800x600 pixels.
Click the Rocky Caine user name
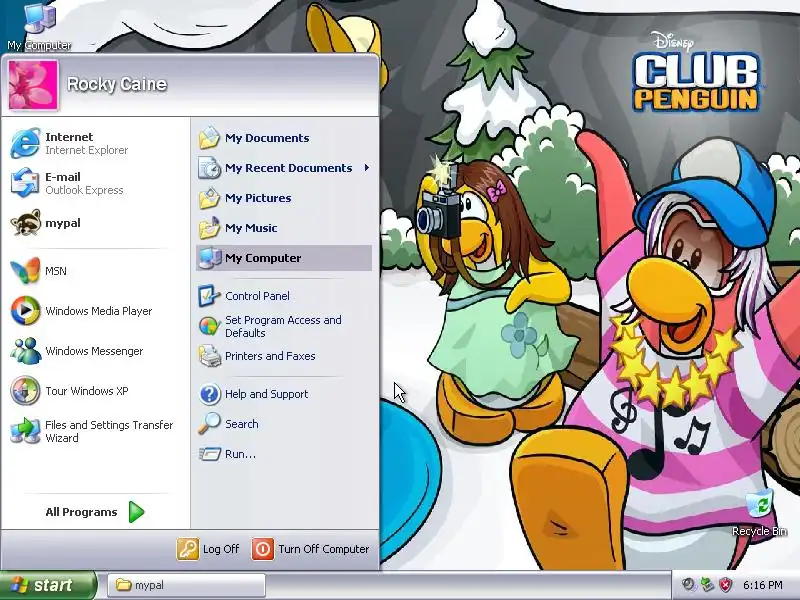click(x=117, y=84)
